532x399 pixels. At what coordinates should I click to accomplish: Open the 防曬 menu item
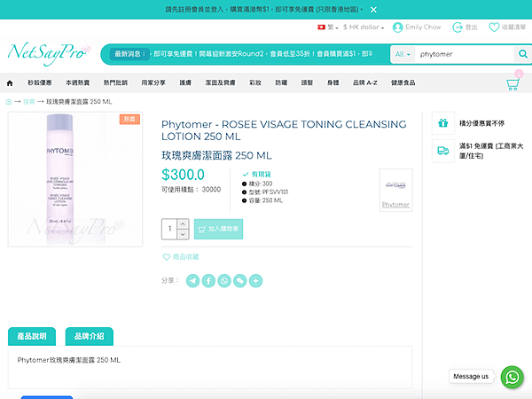(281, 82)
